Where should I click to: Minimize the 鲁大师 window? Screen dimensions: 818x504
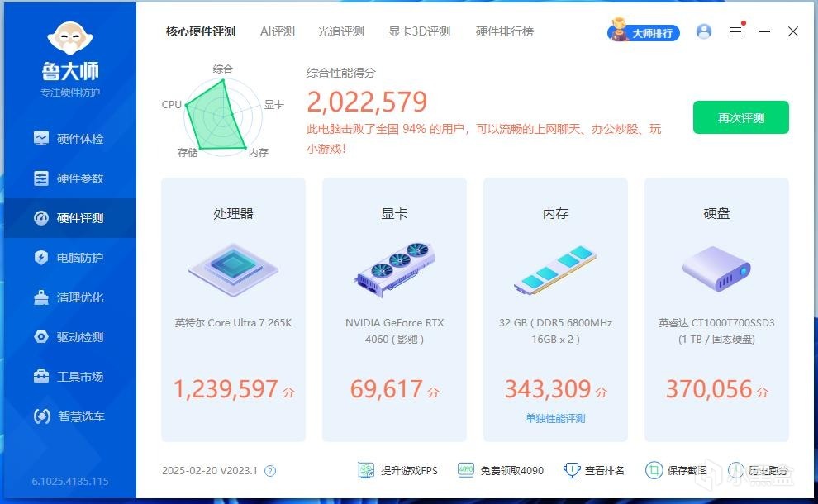(765, 32)
